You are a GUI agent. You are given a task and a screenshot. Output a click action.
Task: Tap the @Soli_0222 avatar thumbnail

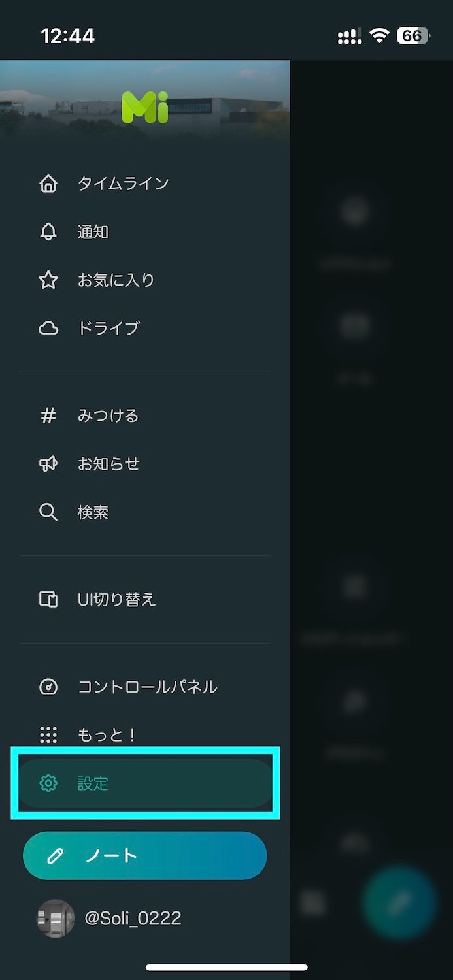(55, 918)
